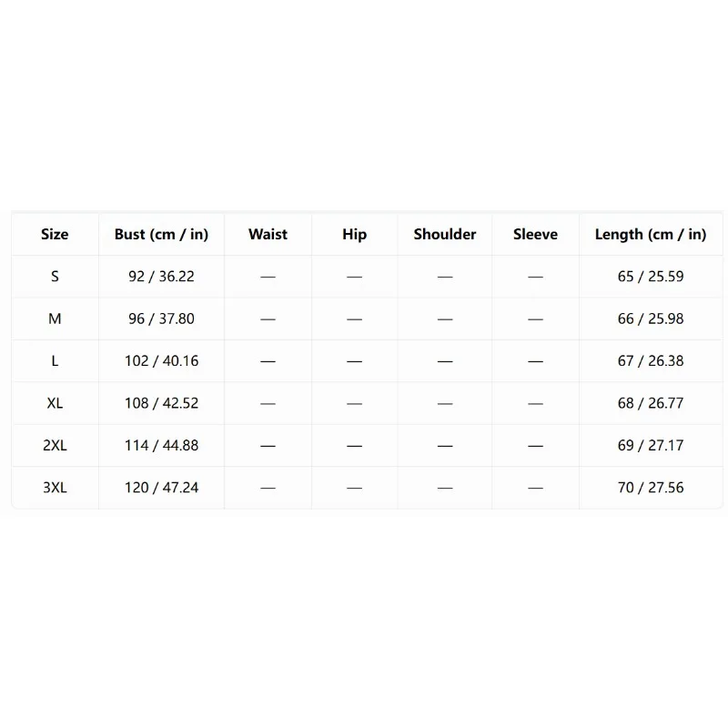Click bust value 102 / 40.16
This screenshot has width=728, height=728.
(x=162, y=361)
